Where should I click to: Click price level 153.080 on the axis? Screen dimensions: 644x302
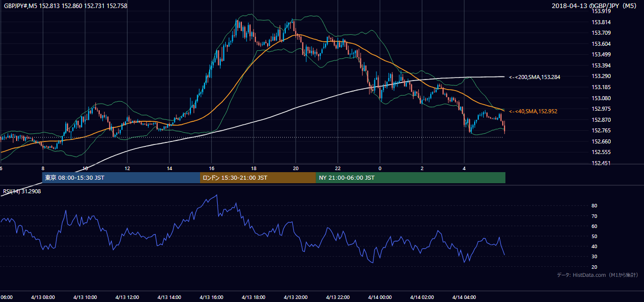pos(601,98)
